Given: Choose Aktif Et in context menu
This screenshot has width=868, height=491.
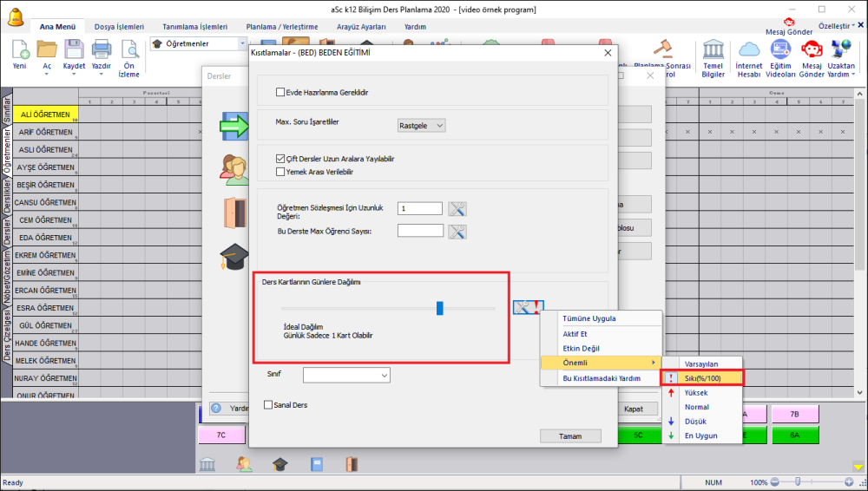Looking at the screenshot, I should [602, 334].
